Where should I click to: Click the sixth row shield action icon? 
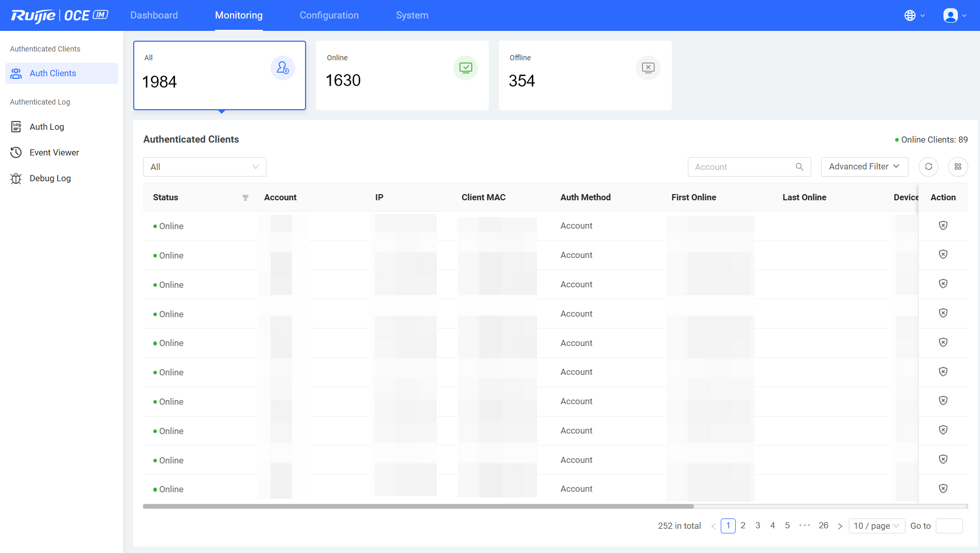943,372
